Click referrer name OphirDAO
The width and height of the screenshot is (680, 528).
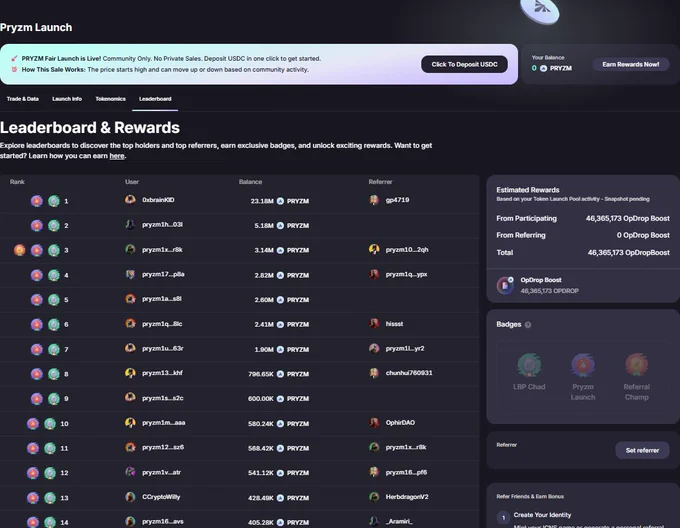coord(400,423)
